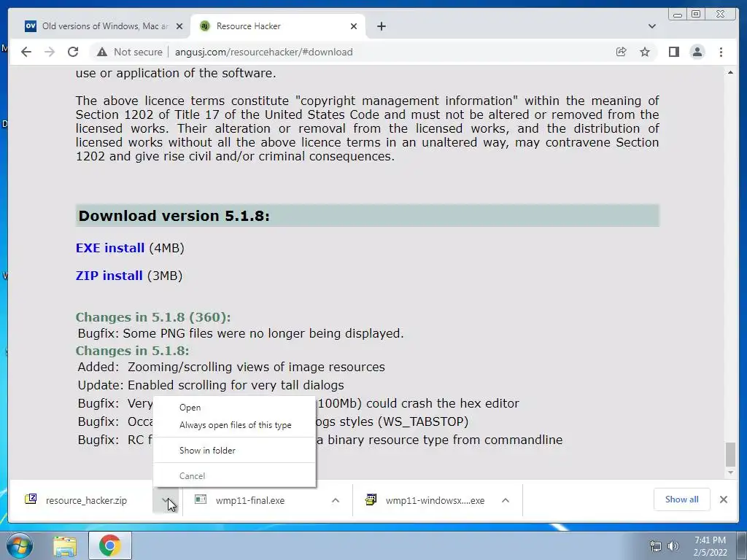Toggle resource_hacker.zip download options arrow
Screen dimensions: 747x560
coord(166,500)
